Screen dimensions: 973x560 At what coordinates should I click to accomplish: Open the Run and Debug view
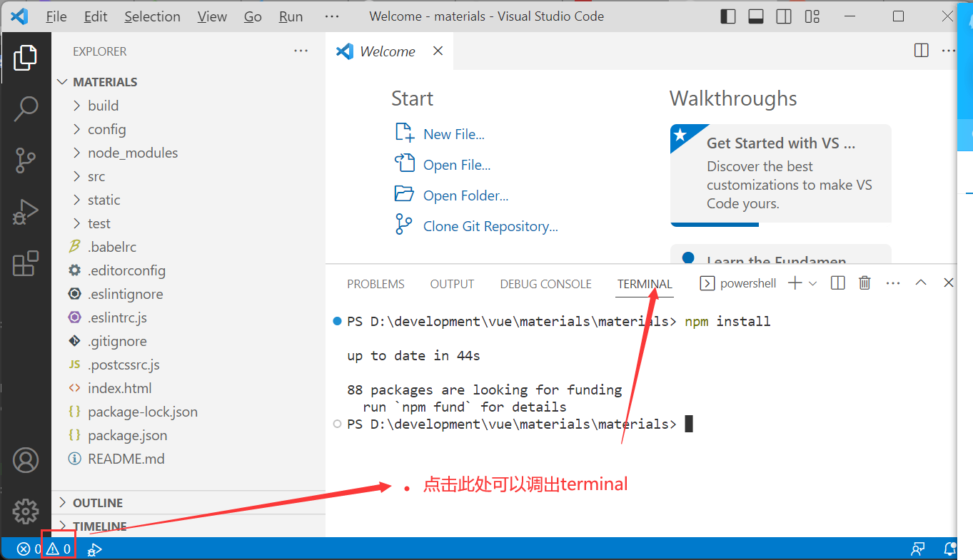pos(26,212)
